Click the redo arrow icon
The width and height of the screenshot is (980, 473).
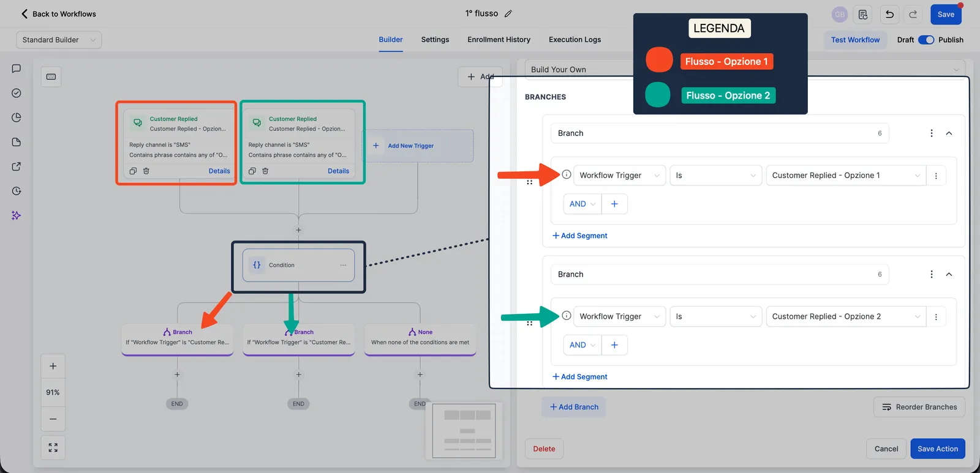[913, 14]
